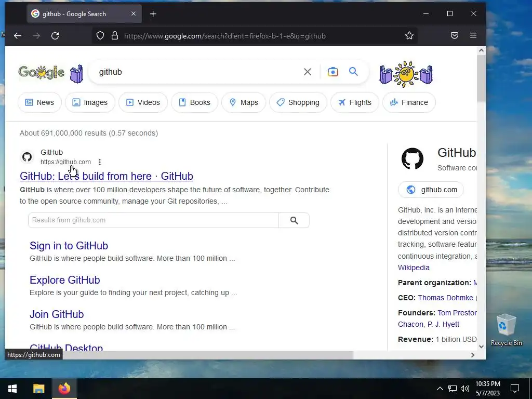Open 'Sign in to GitHub' sitelink
Image resolution: width=532 pixels, height=399 pixels.
69,246
